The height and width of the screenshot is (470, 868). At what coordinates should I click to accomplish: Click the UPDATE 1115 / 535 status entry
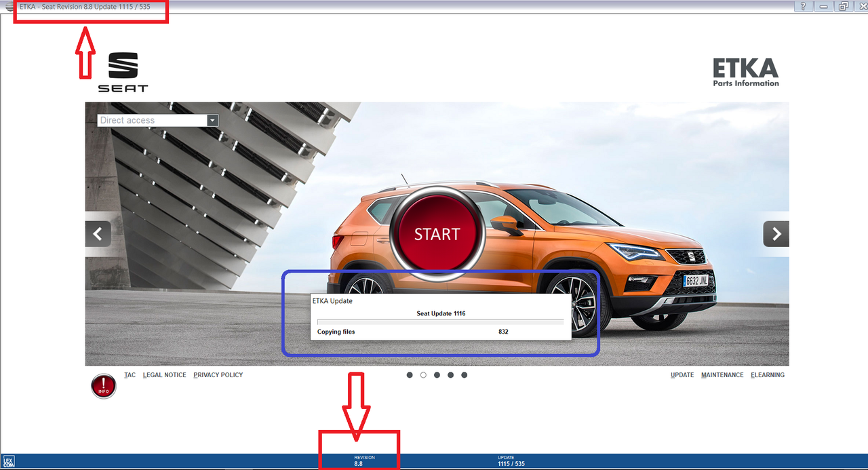pyautogui.click(x=511, y=461)
